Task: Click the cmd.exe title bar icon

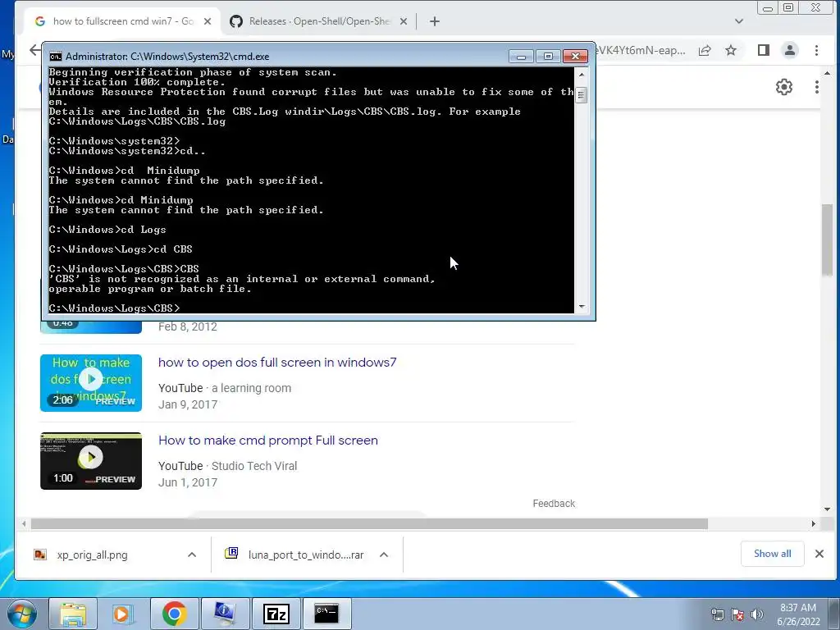Action: (x=55, y=57)
